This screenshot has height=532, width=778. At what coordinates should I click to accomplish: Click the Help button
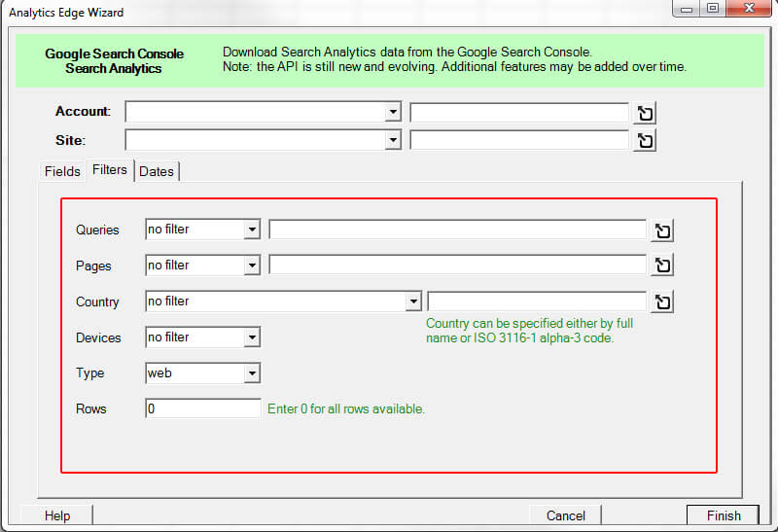[x=57, y=515]
